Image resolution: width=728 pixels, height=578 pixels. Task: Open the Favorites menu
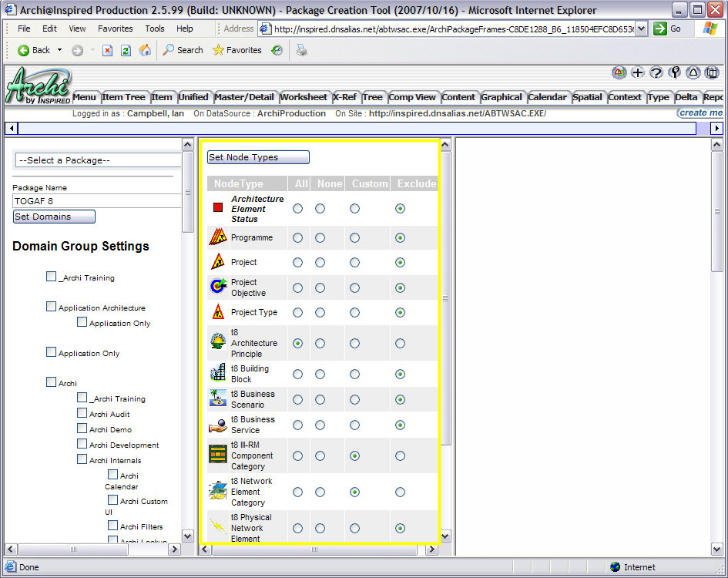(x=115, y=29)
